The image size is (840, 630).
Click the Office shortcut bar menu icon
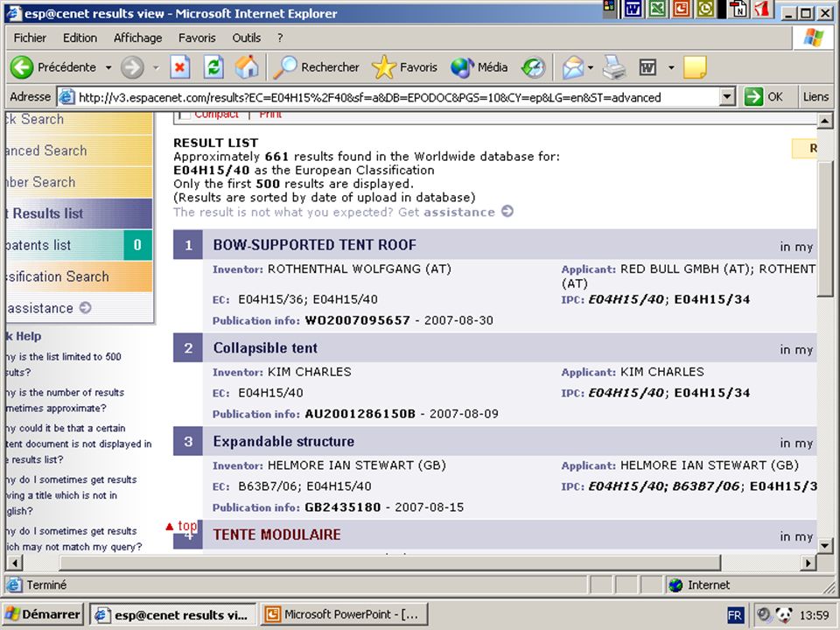click(609, 6)
